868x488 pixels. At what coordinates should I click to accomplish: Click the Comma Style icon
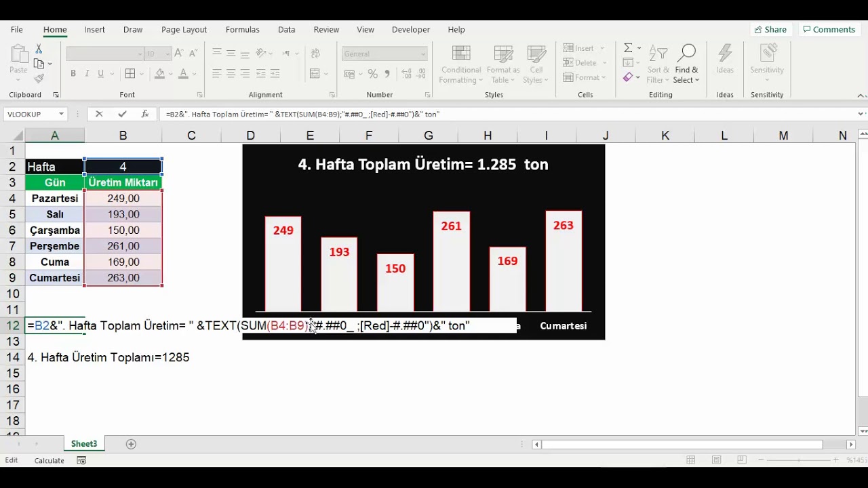(387, 74)
